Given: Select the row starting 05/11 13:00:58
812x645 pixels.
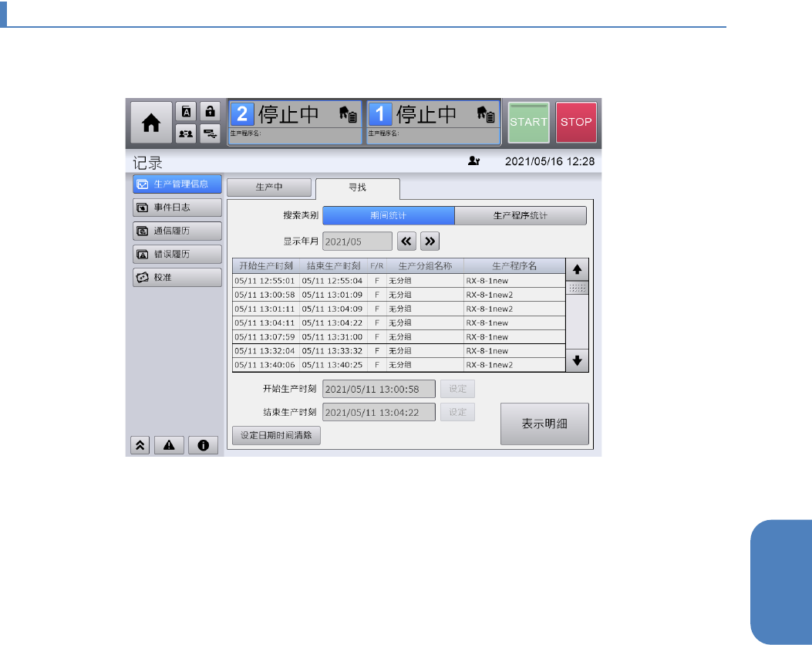Looking at the screenshot, I should (399, 295).
